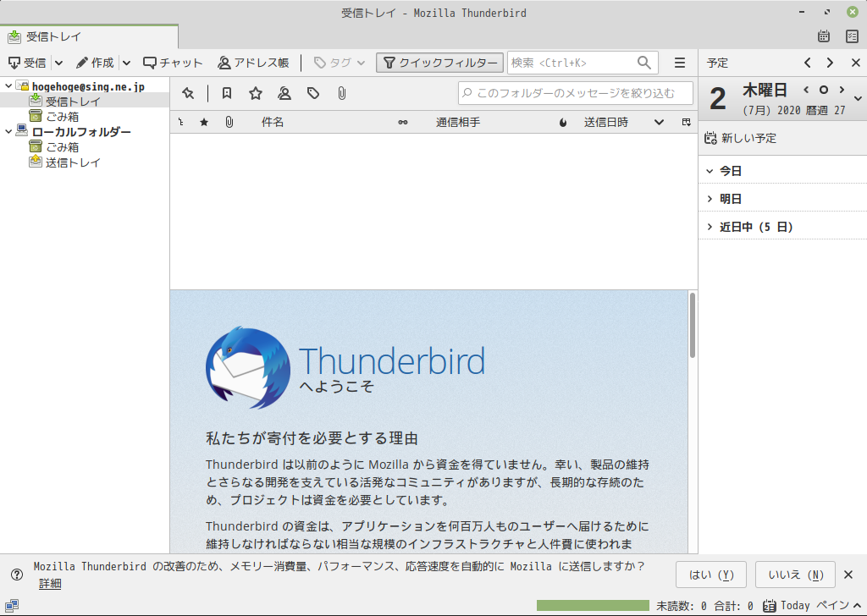Viewport: 867px width, 616px height.
Task: Click the thread column header icon
Action: [x=181, y=122]
